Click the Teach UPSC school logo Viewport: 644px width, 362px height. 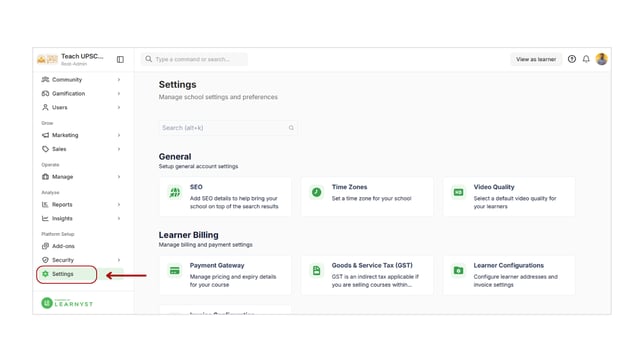pos(47,60)
